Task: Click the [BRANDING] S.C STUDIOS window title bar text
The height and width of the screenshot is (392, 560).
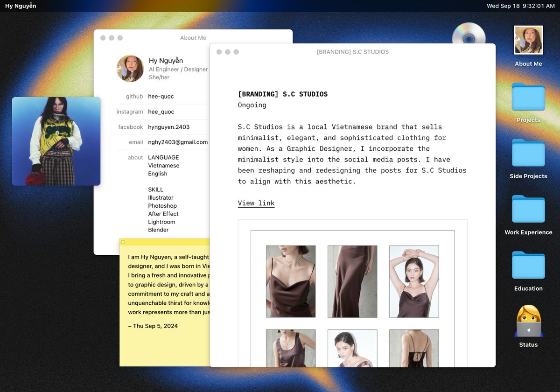Action: (x=353, y=52)
